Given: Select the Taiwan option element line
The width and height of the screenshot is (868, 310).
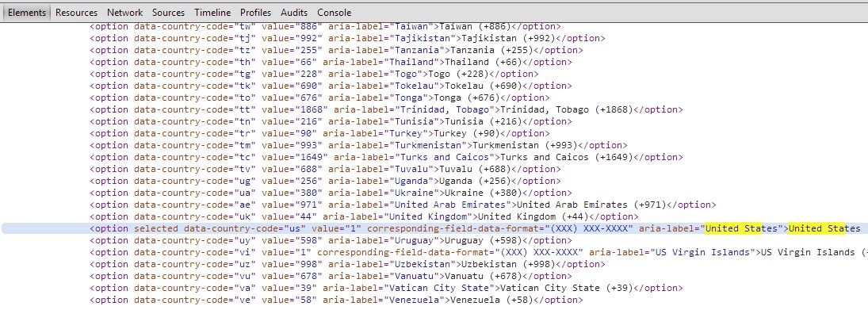Looking at the screenshot, I should coord(326,27).
